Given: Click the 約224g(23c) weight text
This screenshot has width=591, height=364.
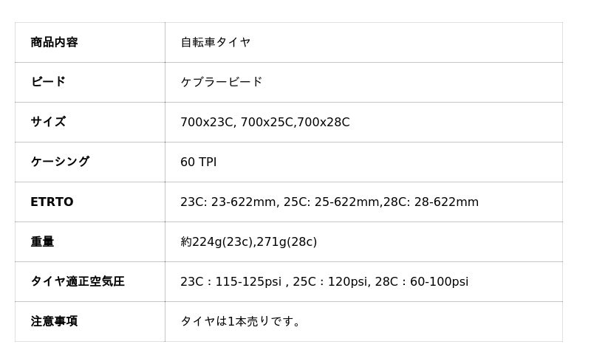Looking at the screenshot, I should 216,241.
